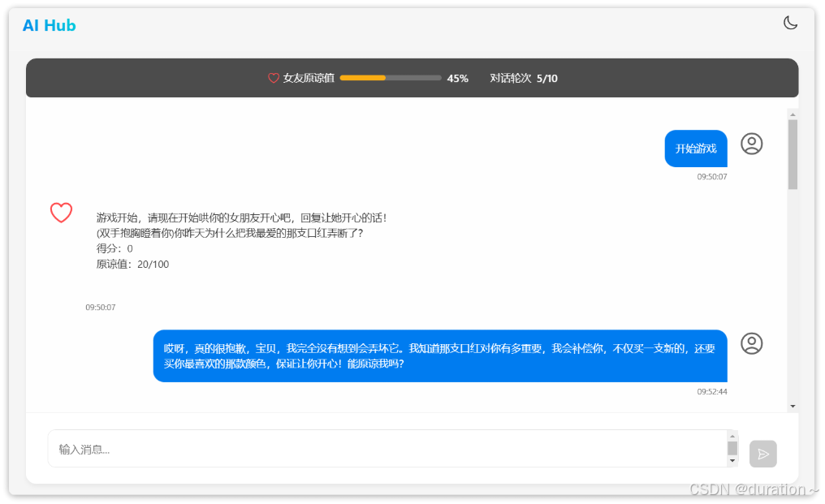Click the chat scrollbar up arrow
Image resolution: width=825 pixels, height=504 pixels.
pos(793,114)
